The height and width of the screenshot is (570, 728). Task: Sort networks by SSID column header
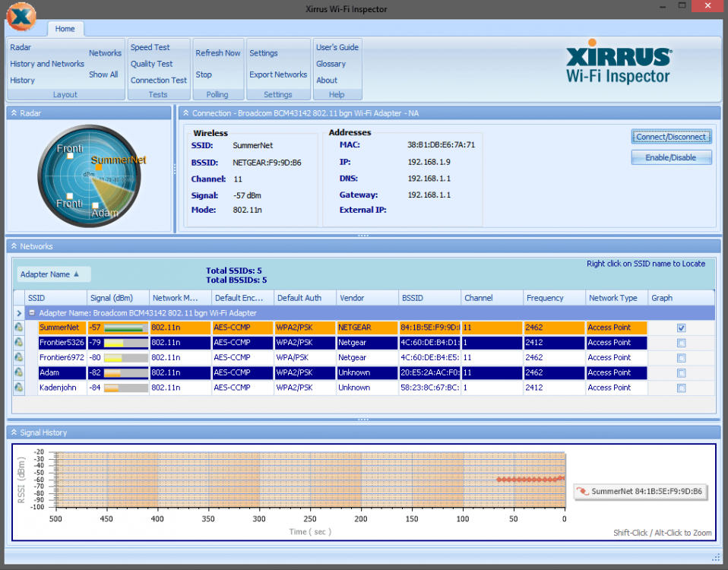[x=55, y=298]
